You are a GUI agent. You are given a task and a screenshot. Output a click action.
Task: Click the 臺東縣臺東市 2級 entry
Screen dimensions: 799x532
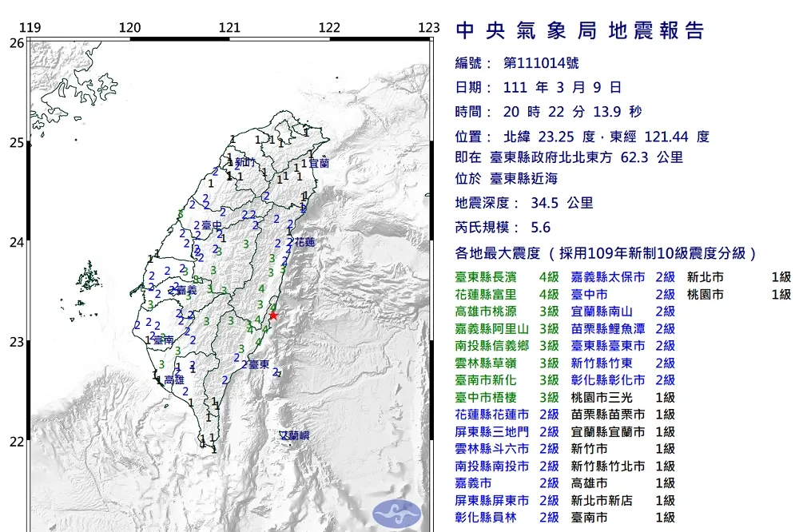pyautogui.click(x=623, y=346)
